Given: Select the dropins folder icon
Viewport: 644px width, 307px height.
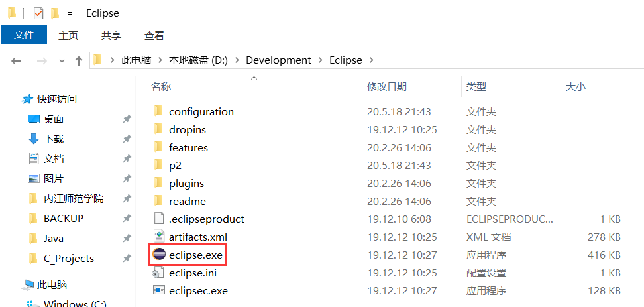Looking at the screenshot, I should coord(158,129).
